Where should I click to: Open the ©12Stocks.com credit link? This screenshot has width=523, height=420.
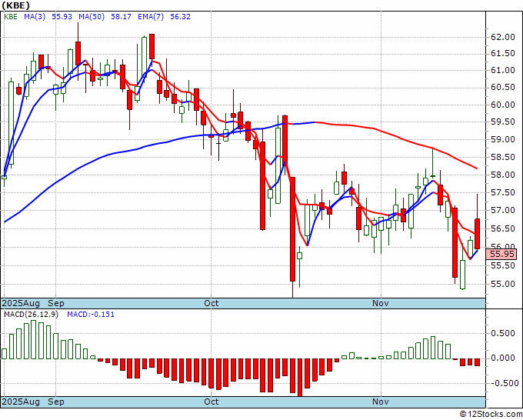491,415
